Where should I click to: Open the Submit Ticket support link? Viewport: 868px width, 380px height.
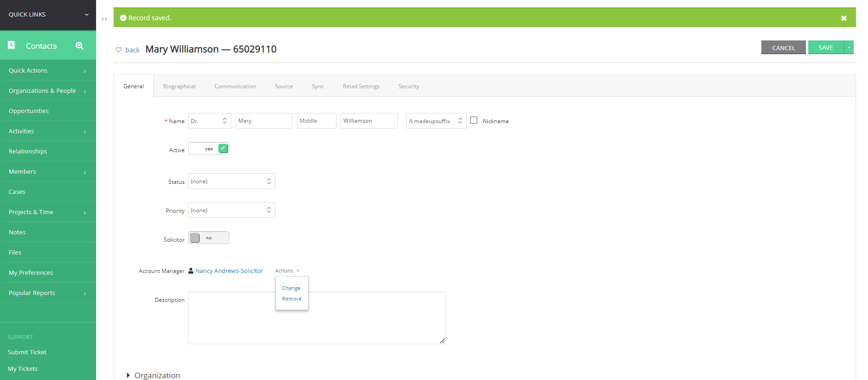pyautogui.click(x=27, y=352)
